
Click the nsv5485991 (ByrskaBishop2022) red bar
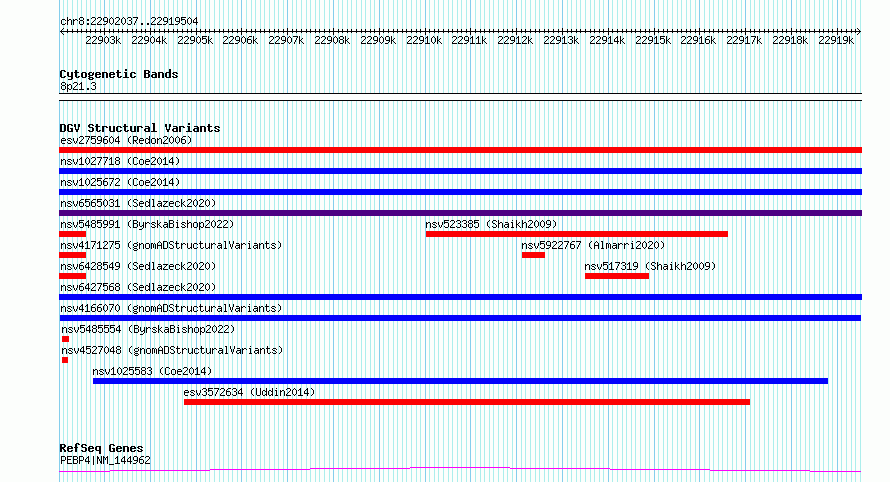[x=73, y=234]
